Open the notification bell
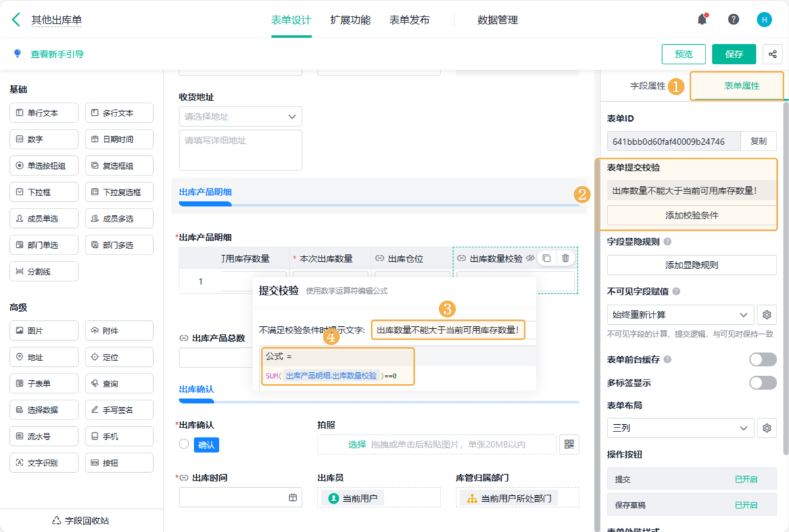This screenshot has height=532, width=789. 702,20
